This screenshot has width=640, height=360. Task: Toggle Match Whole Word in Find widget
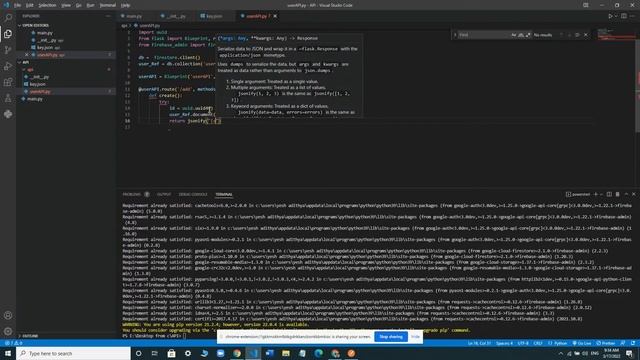click(521, 35)
